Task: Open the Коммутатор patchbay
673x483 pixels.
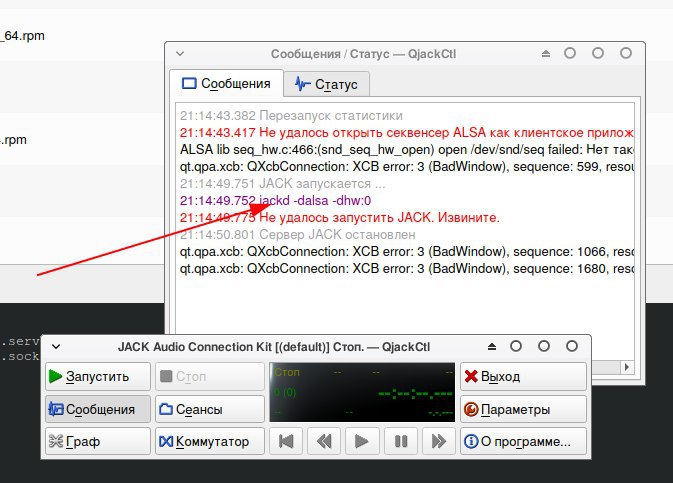Action: tap(210, 441)
